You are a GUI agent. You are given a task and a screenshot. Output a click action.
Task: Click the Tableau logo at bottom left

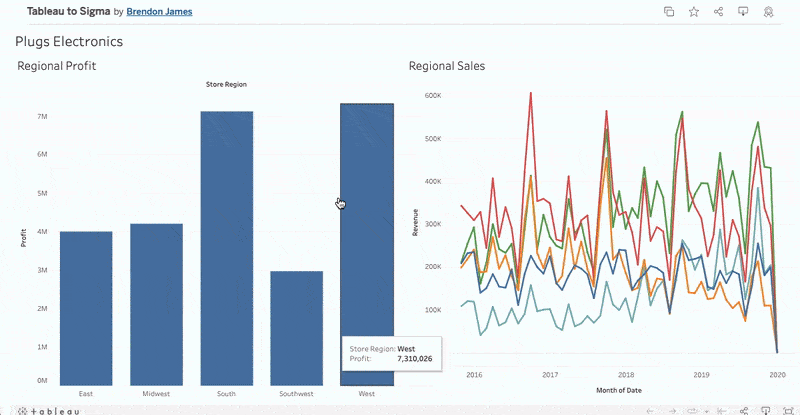pos(48,411)
